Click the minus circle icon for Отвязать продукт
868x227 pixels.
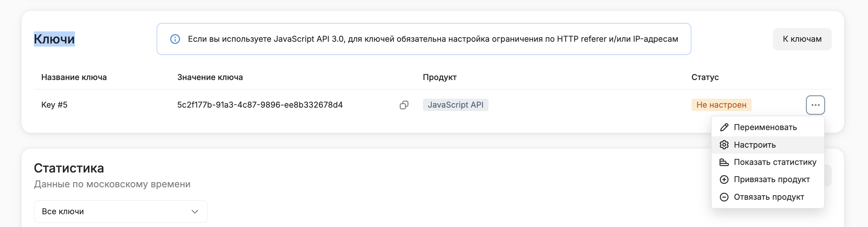[x=724, y=197]
